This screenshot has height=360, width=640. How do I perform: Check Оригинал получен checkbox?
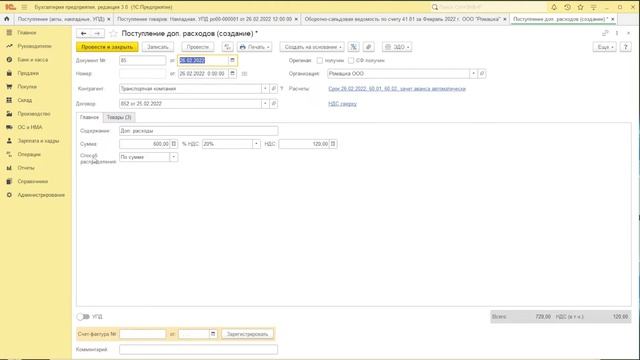320,60
